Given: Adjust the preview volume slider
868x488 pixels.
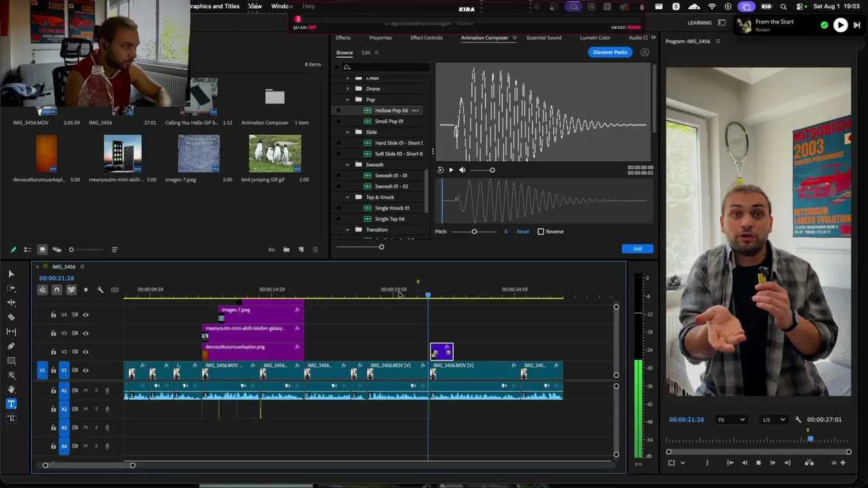Looking at the screenshot, I should 492,170.
